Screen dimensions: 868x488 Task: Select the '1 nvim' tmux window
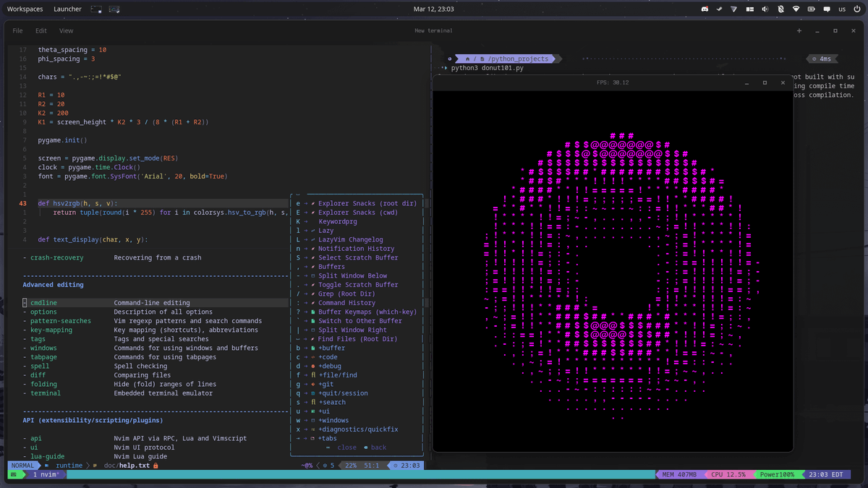[x=45, y=475]
